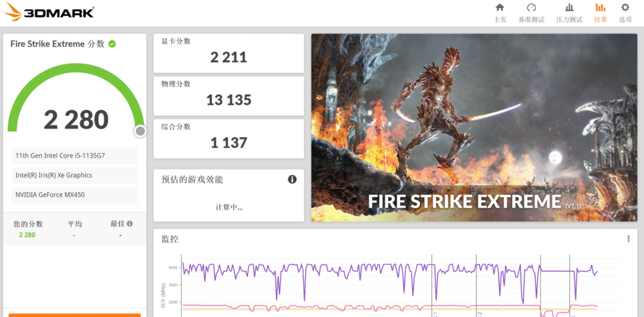Click the 2 280 overall score

pos(76,120)
